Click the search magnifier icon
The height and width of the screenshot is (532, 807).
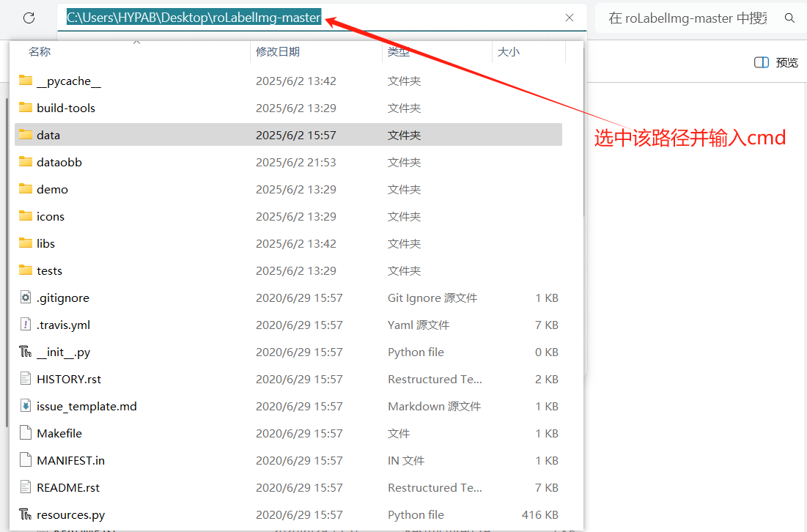point(789,18)
